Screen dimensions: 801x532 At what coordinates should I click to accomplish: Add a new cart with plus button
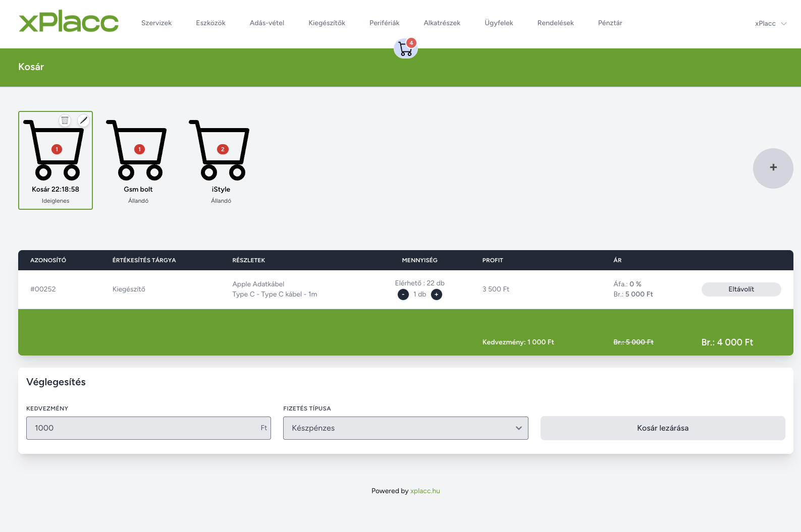[x=773, y=168]
